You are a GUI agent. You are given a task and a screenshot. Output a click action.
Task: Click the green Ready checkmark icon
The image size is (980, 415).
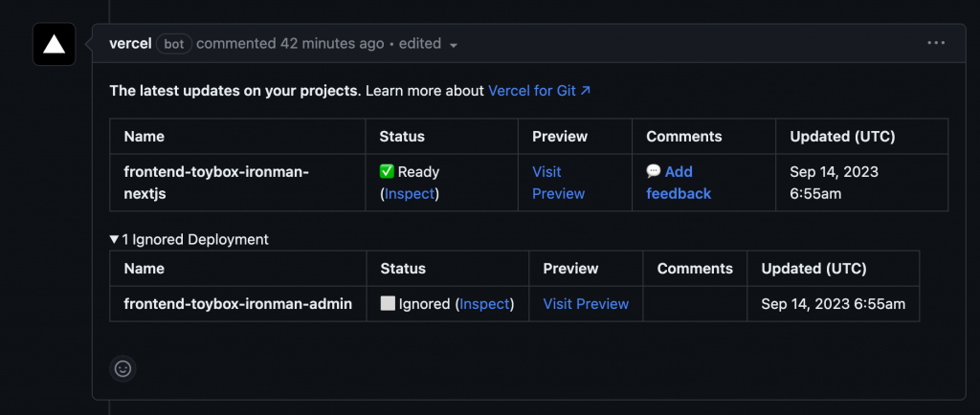click(x=387, y=172)
